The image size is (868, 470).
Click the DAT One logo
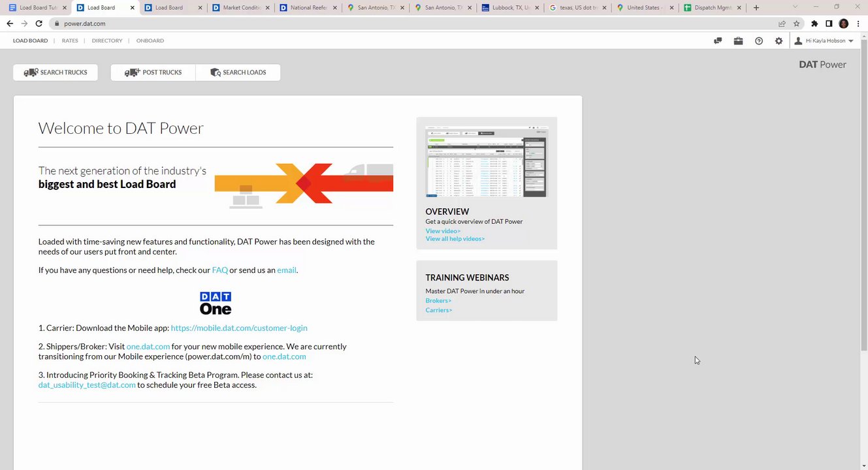click(216, 303)
